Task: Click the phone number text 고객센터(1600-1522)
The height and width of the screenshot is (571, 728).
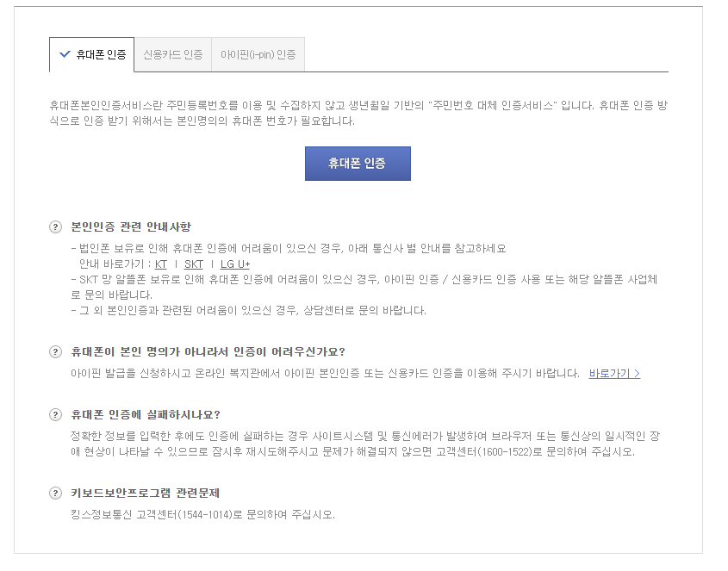Action: [x=484, y=451]
